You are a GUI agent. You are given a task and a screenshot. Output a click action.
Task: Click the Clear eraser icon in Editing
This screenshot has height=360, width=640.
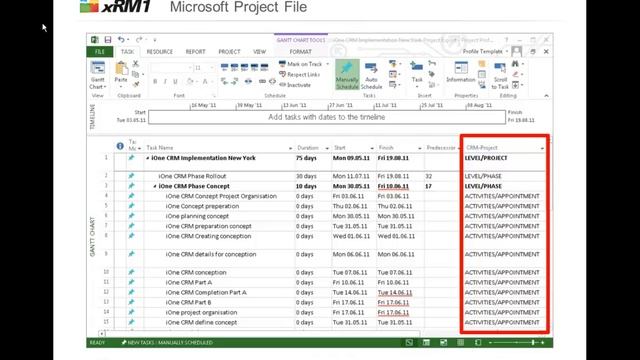(516, 74)
